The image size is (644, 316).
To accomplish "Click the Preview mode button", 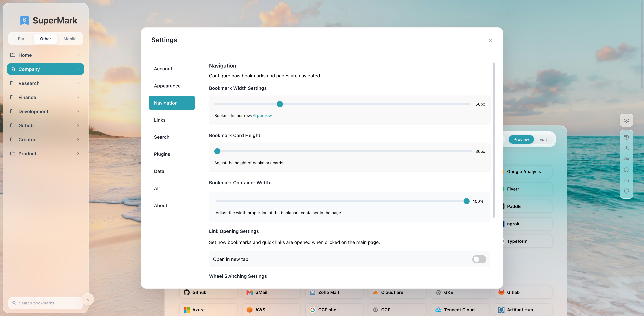I will click(521, 139).
